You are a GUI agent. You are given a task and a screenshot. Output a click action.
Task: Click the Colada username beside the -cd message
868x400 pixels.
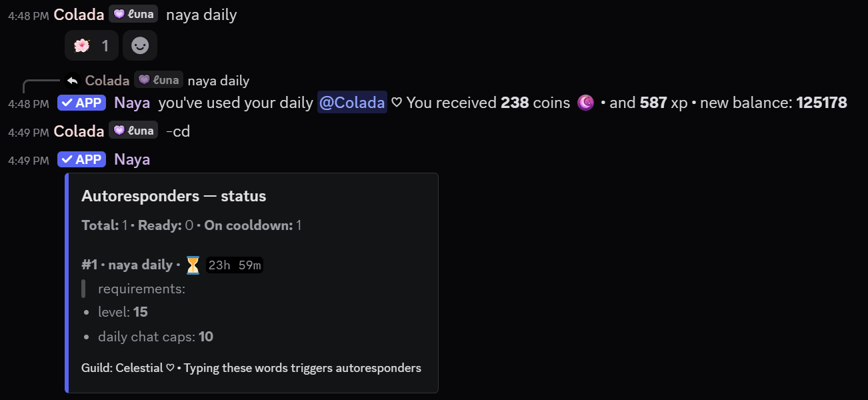tap(79, 131)
